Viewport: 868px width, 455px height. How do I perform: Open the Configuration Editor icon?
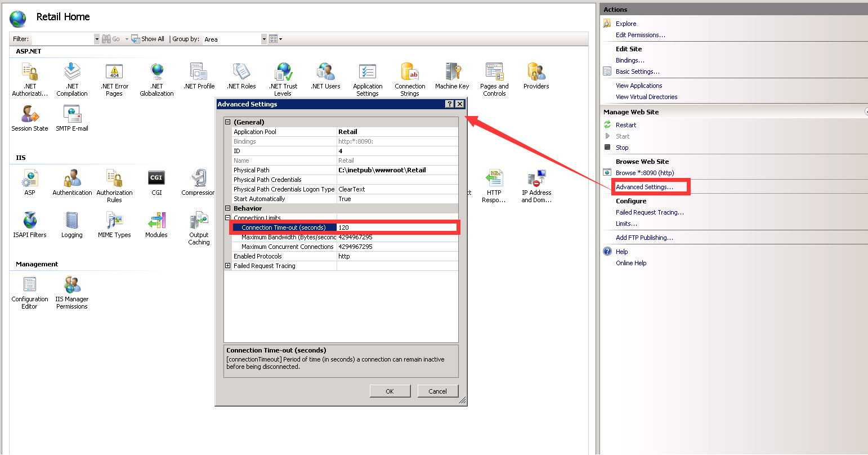coord(30,292)
